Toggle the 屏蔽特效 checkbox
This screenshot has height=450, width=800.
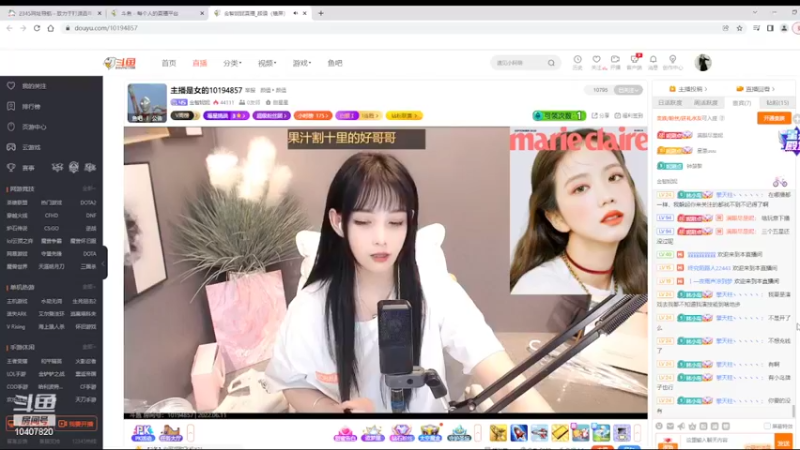(x=767, y=426)
